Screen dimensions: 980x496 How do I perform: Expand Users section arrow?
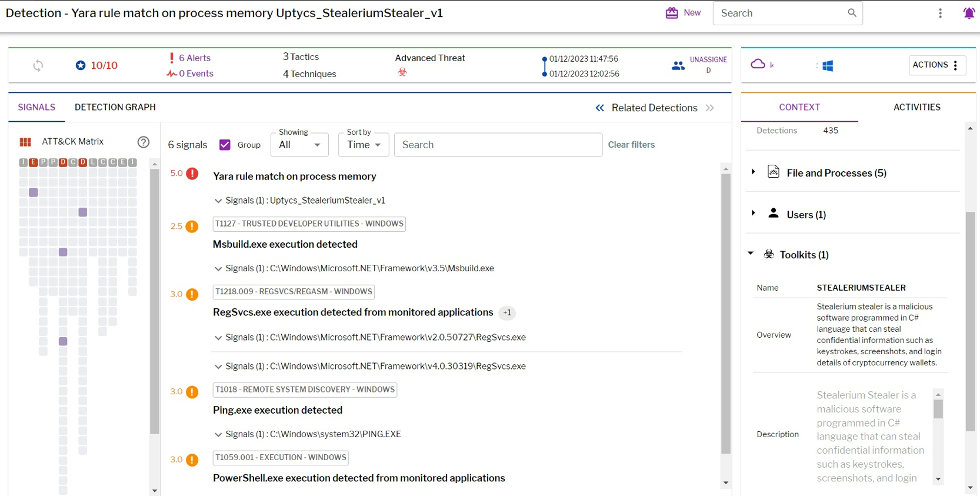tap(753, 213)
